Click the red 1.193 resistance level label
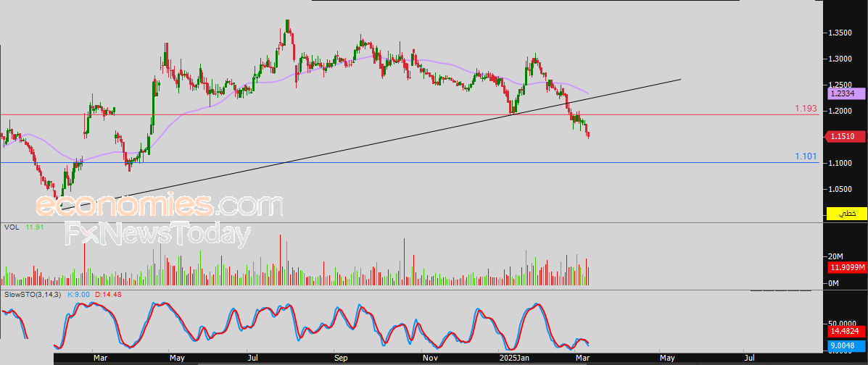Screen dimensions: 868x365 point(806,109)
